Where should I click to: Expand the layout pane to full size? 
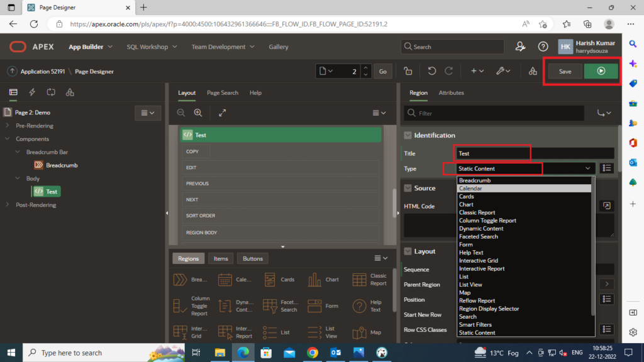222,113
